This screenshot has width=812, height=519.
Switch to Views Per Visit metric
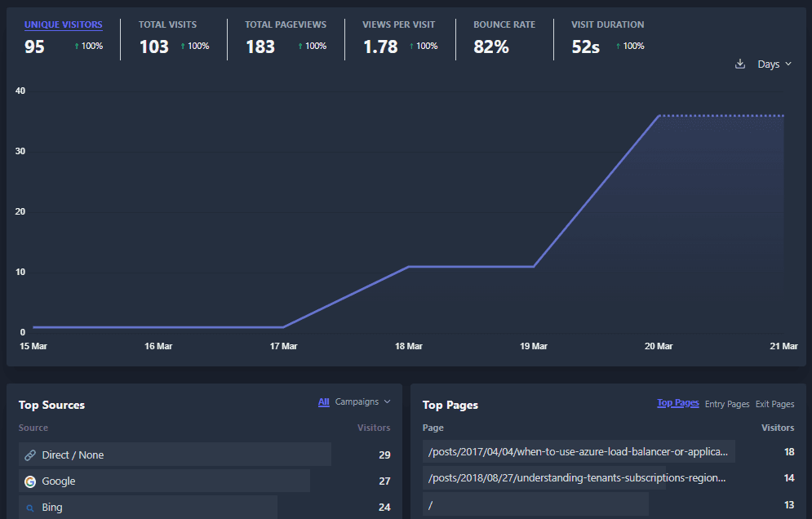(398, 24)
